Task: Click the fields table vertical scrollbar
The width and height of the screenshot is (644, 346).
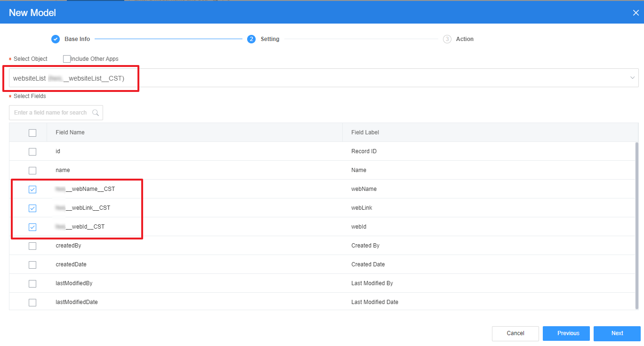Action: [x=637, y=225]
